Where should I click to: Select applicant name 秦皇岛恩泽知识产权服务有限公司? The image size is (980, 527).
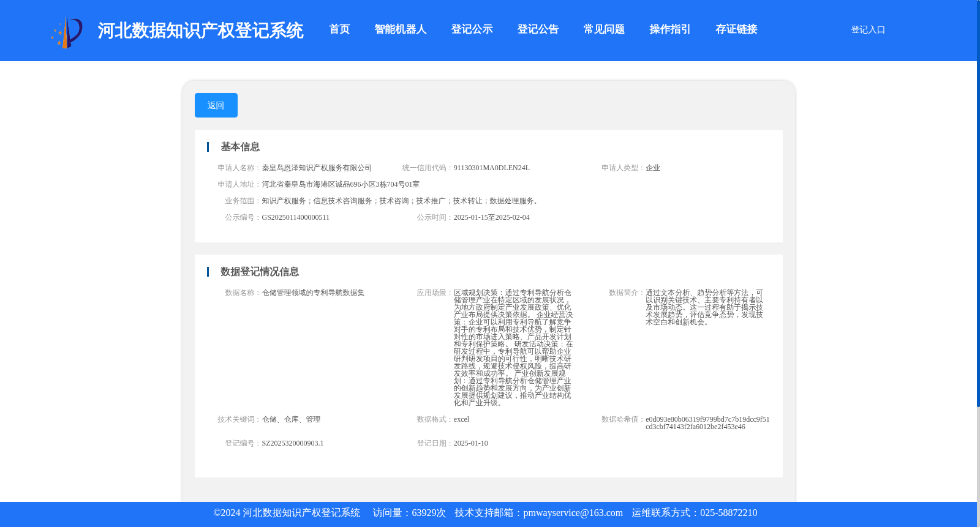pyautogui.click(x=317, y=168)
